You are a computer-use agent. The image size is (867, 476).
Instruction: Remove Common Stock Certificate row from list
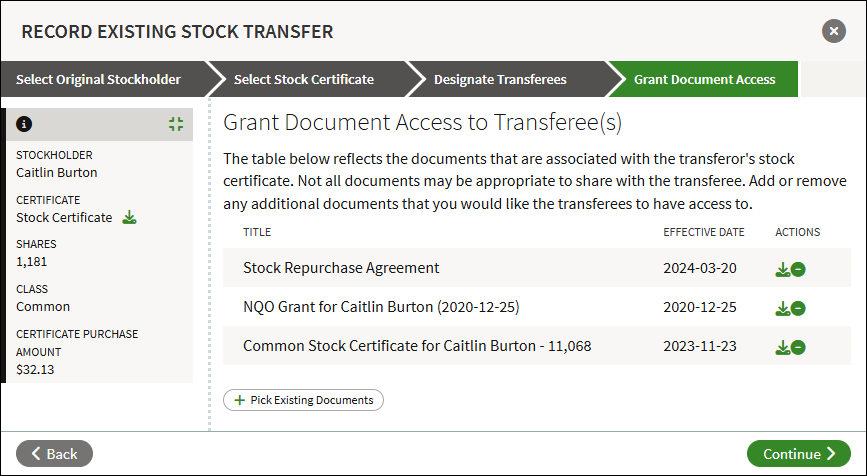pos(798,347)
